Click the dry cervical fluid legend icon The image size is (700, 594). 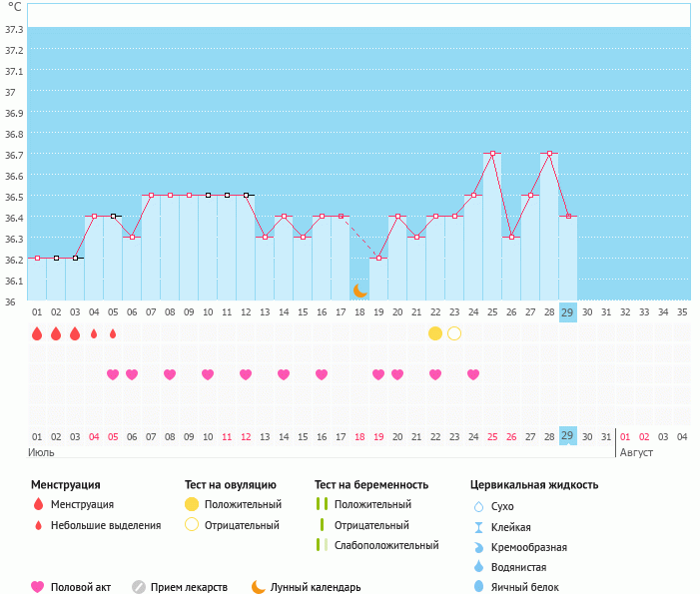click(x=479, y=506)
